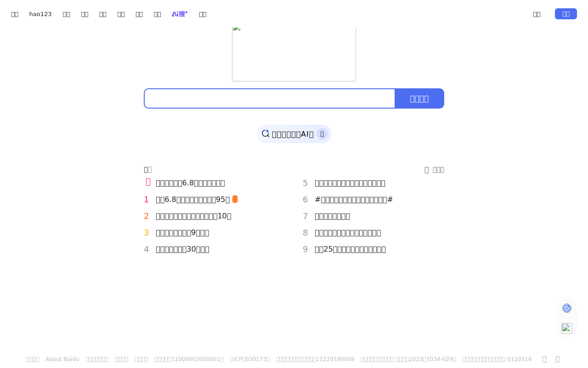Viewport: 588px width, 368px height.
Task: Click the blue circular floating icon
Action: click(567, 308)
